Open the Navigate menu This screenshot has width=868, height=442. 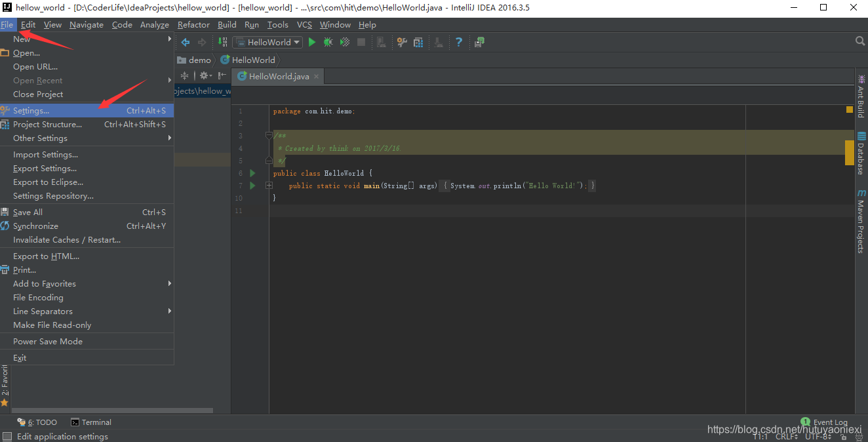pyautogui.click(x=86, y=24)
